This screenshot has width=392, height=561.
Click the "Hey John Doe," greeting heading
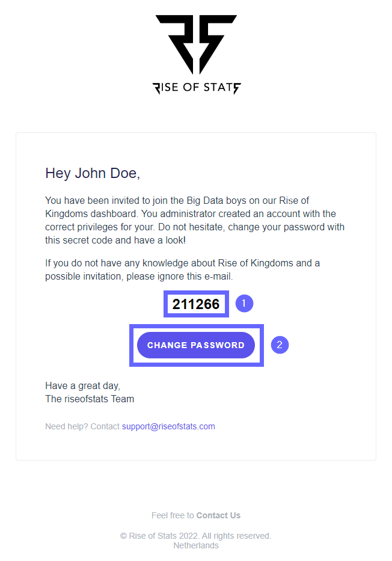pos(93,174)
